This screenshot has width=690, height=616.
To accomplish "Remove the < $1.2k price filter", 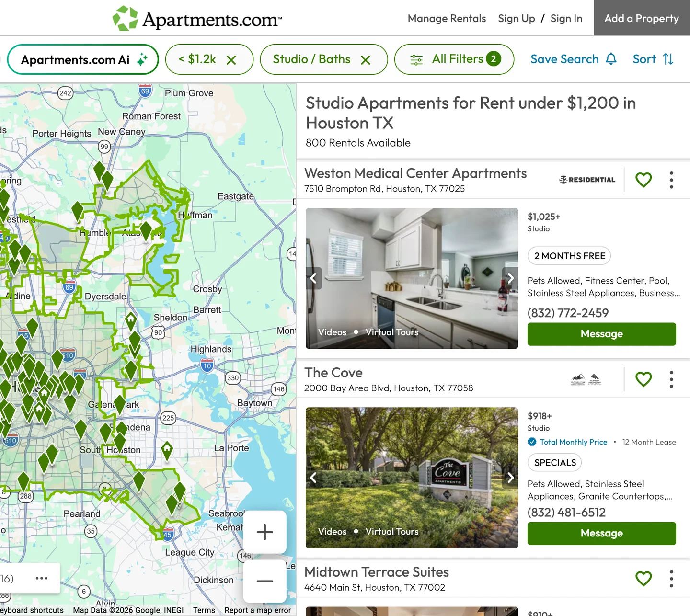I will tap(231, 60).
